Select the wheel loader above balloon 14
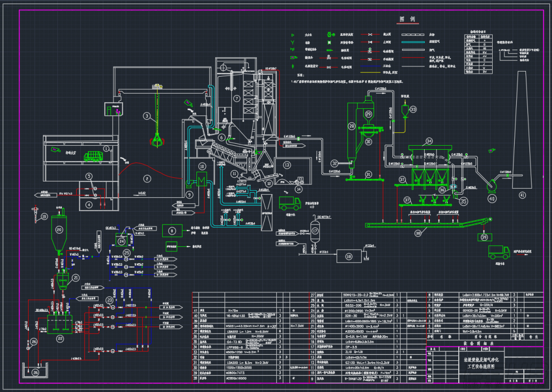552x392 pixels. tap(299, 181)
